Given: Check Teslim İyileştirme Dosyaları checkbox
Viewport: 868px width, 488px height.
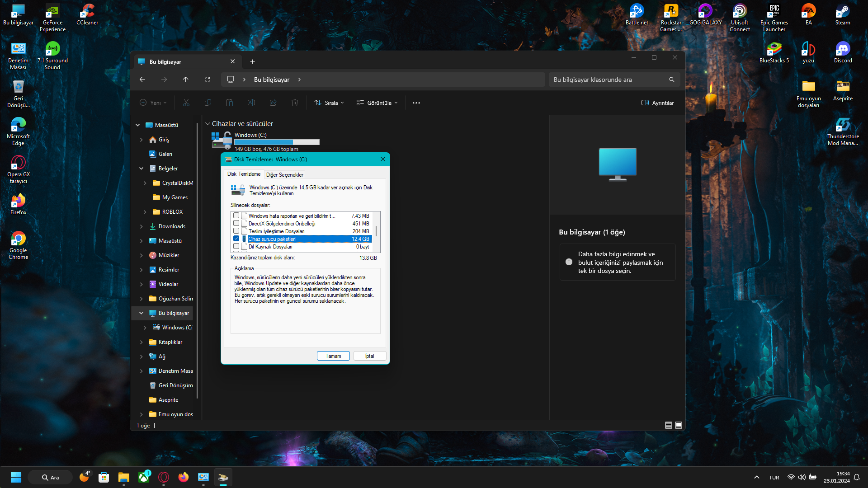Looking at the screenshot, I should pos(236,231).
